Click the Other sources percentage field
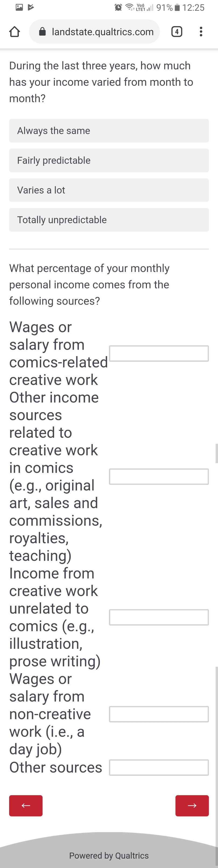Viewport: 218px width, 868px height. click(x=159, y=767)
